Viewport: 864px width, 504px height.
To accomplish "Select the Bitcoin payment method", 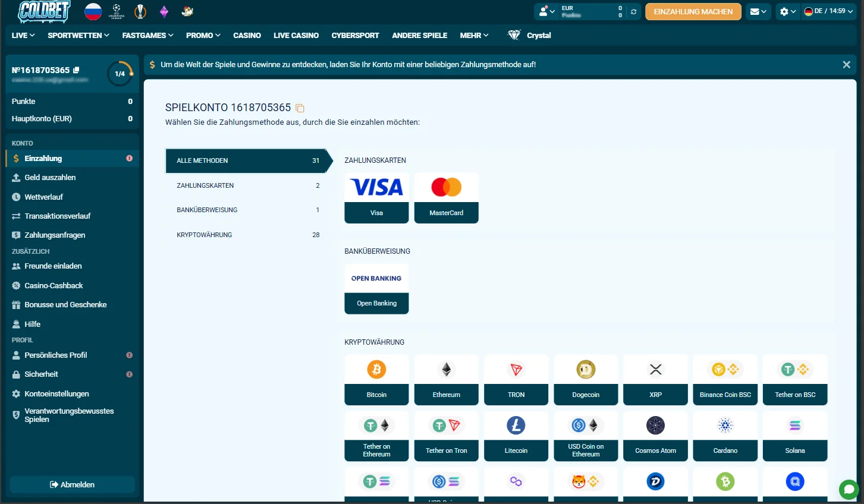I will 376,379.
